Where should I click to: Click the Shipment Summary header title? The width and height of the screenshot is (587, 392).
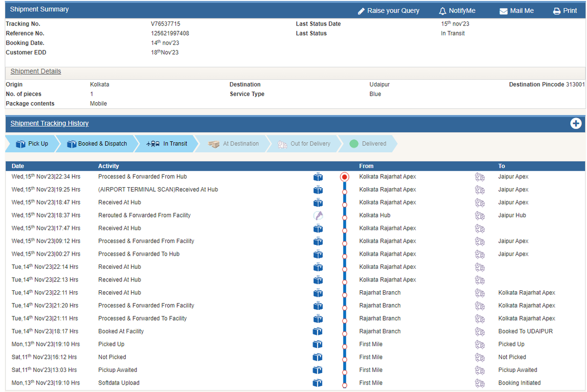click(40, 9)
